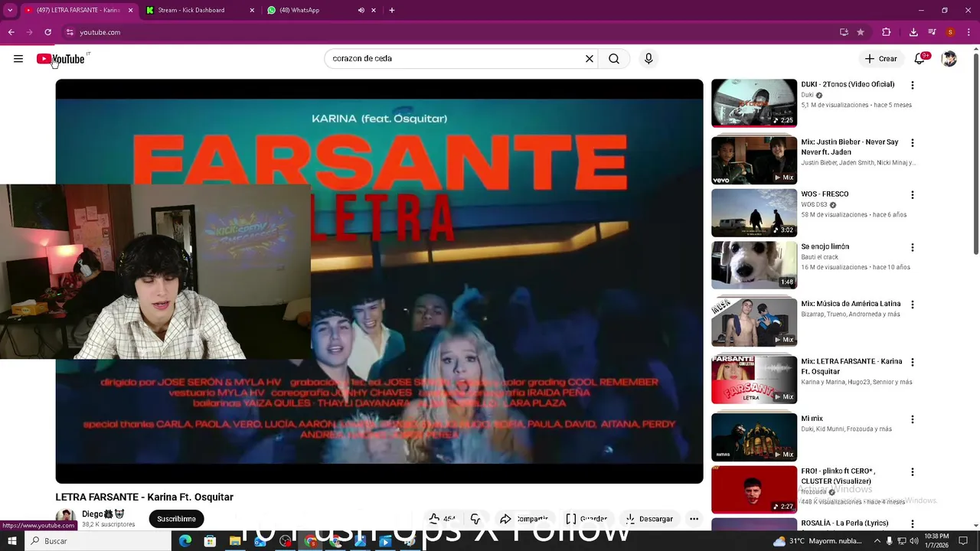Image resolution: width=980 pixels, height=551 pixels.
Task: Open the title "Mix: Justin Bieber - Never Say Never"
Action: pyautogui.click(x=849, y=147)
